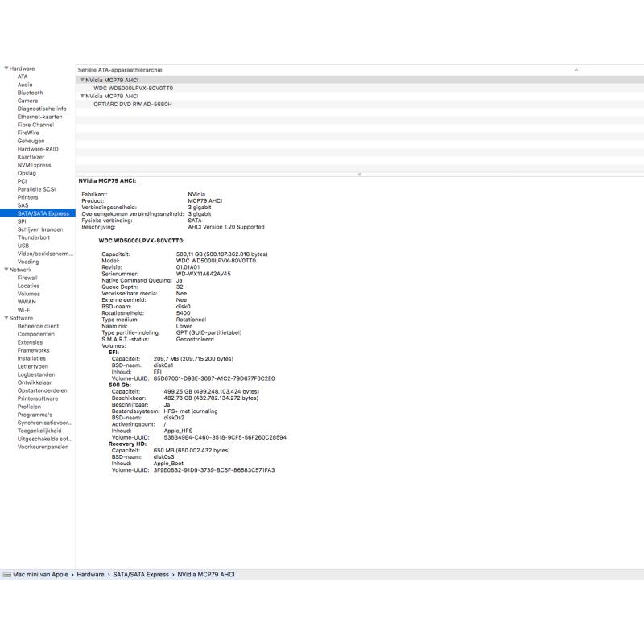Click the Mac mini icon in the path bar
This screenshot has width=644, height=644.
6,575
